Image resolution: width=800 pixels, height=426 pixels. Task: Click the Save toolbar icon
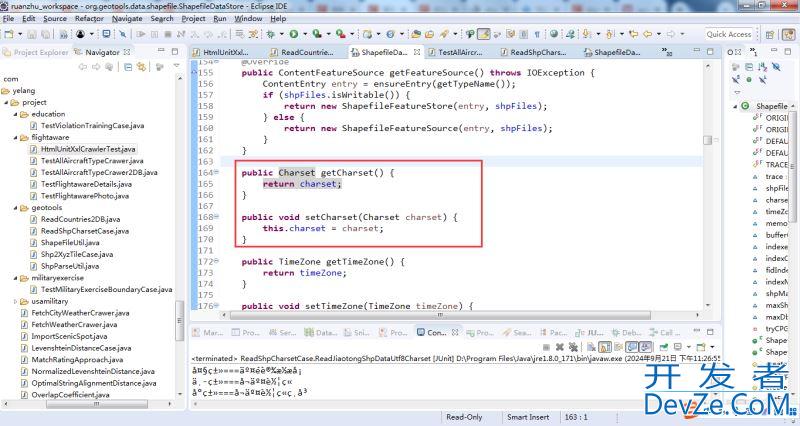tap(32, 34)
